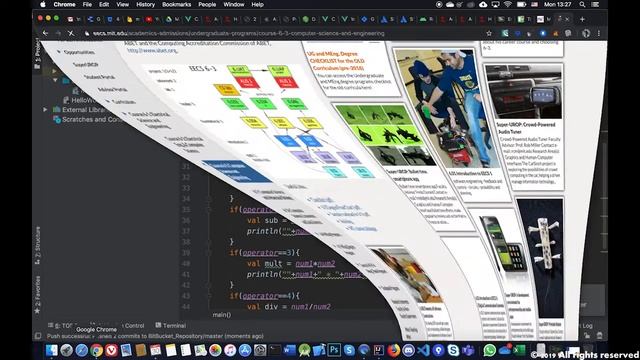Click the smartphones photo thumbnail
This screenshot has height=360, width=640.
pos(502,244)
